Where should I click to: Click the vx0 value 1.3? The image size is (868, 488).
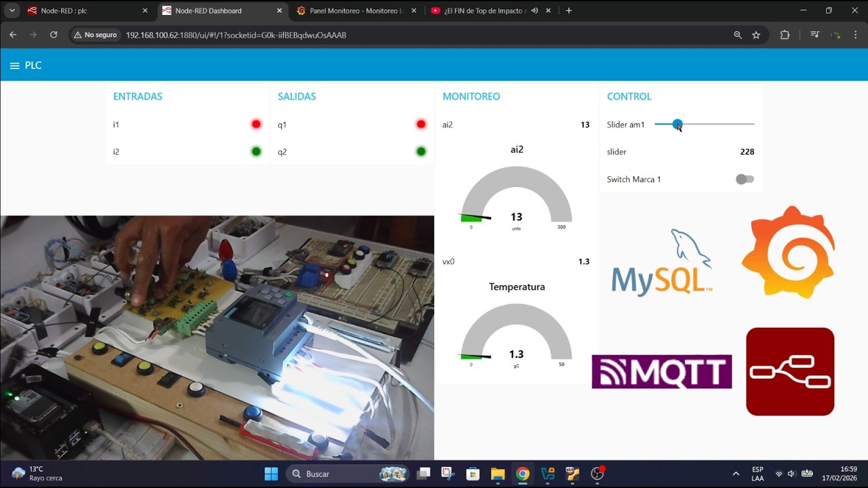tap(584, 262)
